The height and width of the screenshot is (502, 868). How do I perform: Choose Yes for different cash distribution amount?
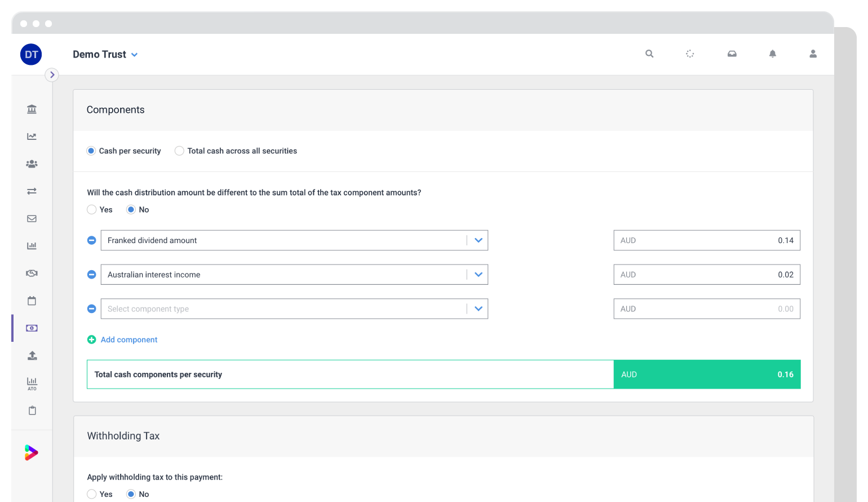tap(92, 209)
